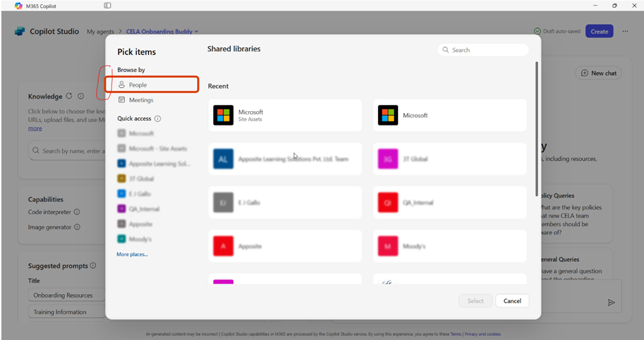Open Privacy and cookies footer link
Image resolution: width=644 pixels, height=340 pixels.
482,335
